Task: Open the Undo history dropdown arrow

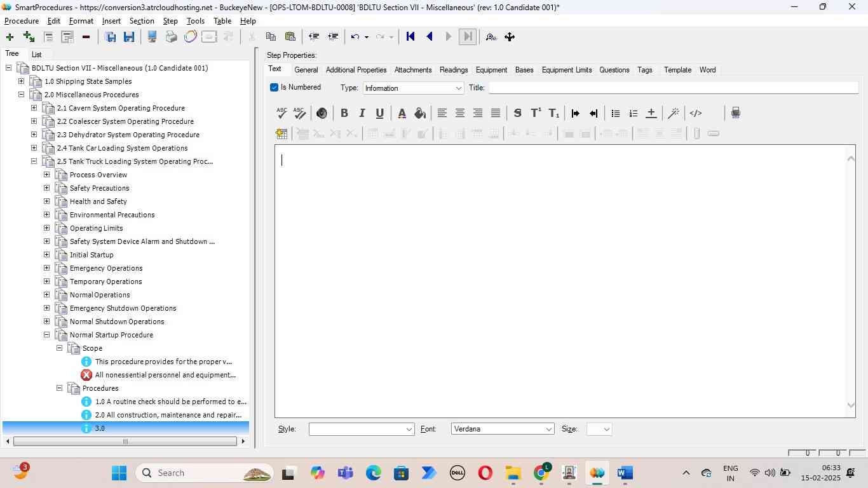Action: [x=367, y=37]
